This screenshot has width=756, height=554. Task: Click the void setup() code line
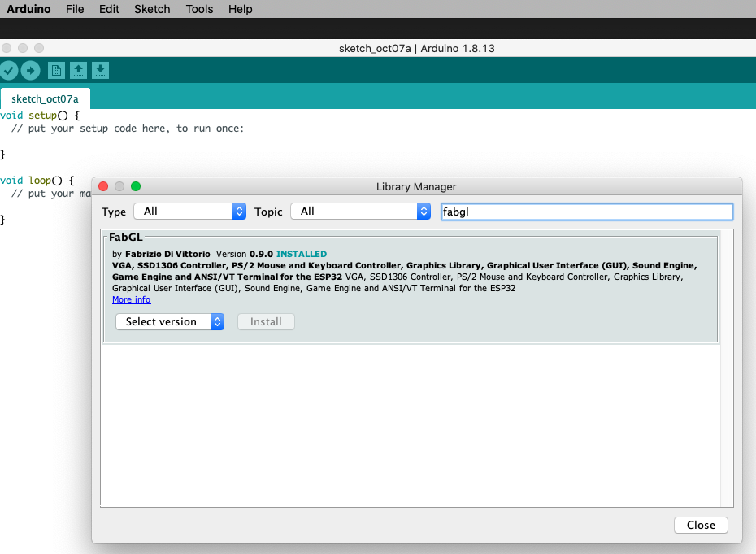[x=40, y=116]
